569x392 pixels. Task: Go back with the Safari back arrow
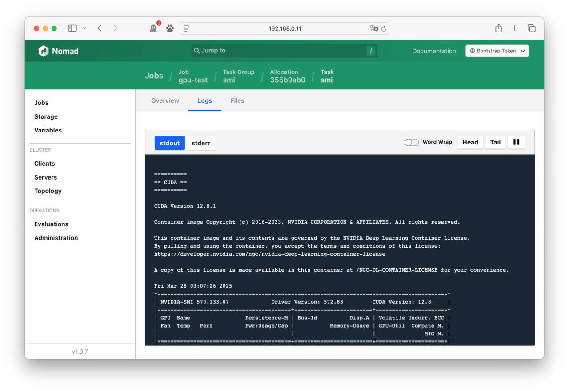pyautogui.click(x=100, y=28)
